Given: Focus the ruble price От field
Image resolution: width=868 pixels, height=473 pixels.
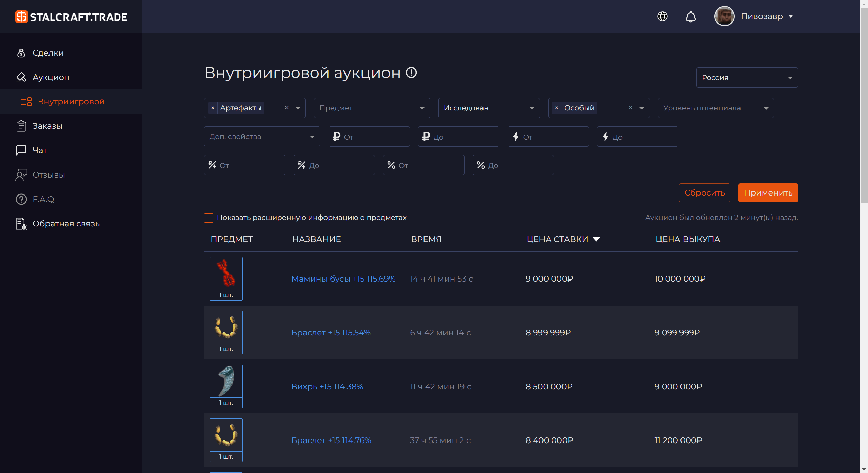Looking at the screenshot, I should (x=369, y=137).
